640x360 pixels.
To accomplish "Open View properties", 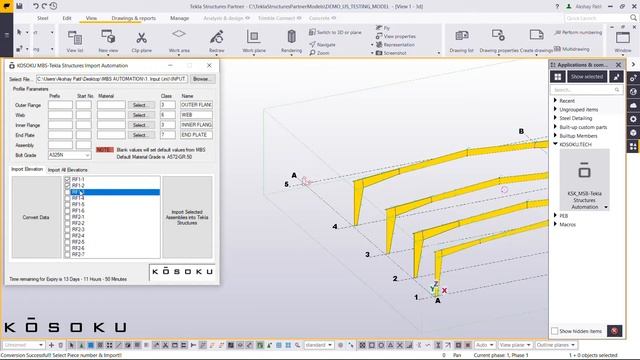I will click(x=396, y=36).
